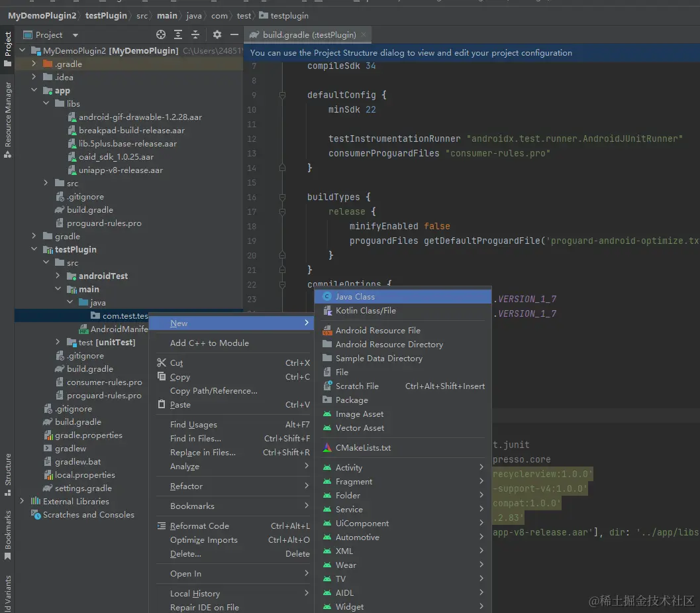The width and height of the screenshot is (700, 613).
Task: Fold the defaultConfig block in the gutter
Action: click(x=282, y=95)
